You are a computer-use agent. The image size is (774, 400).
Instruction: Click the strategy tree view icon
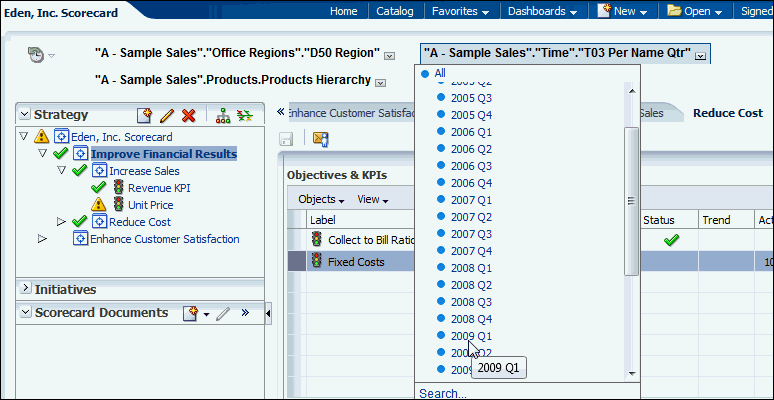(x=223, y=116)
